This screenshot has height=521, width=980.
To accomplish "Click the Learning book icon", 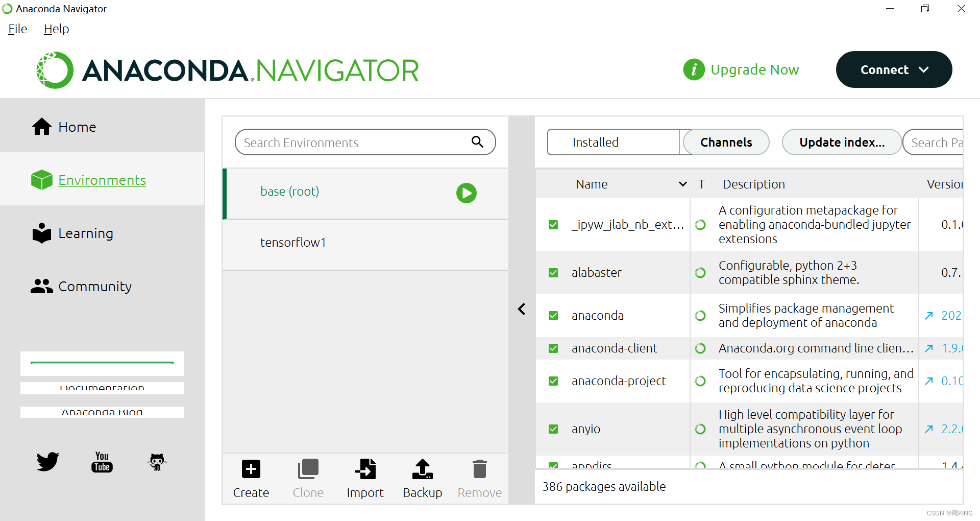I will point(42,233).
